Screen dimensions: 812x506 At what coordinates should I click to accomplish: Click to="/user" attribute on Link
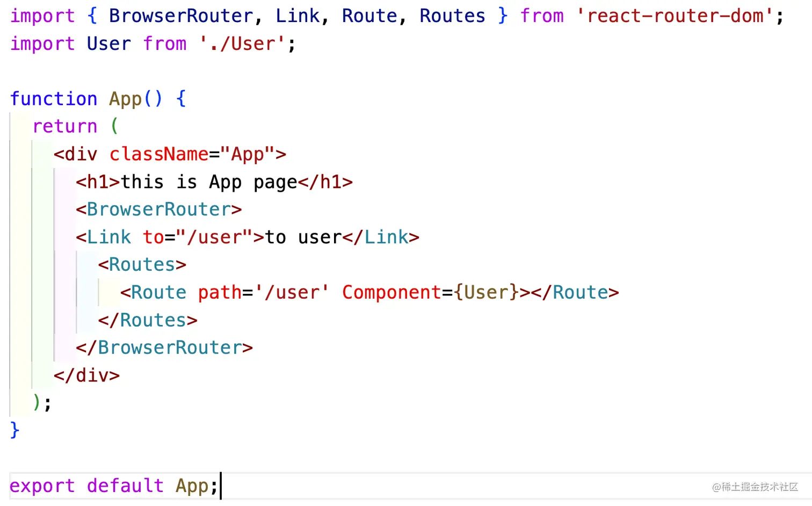coord(197,237)
